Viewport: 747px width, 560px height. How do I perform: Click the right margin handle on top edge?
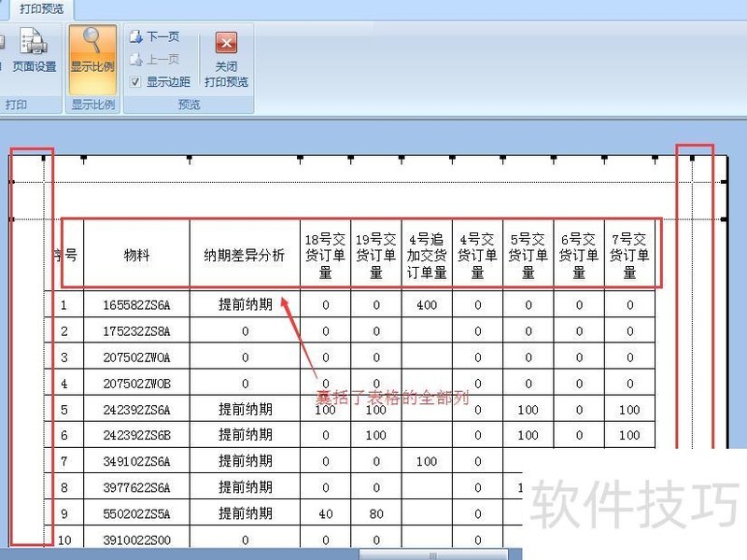click(692, 159)
